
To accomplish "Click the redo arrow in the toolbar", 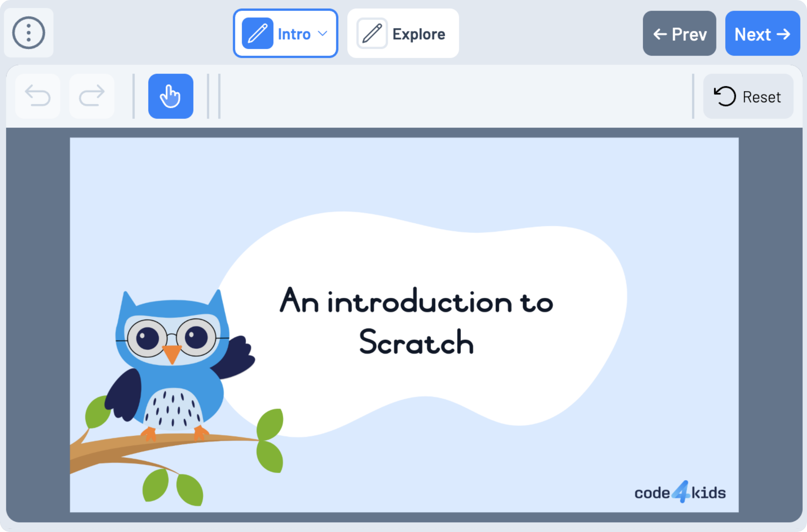I will [92, 96].
